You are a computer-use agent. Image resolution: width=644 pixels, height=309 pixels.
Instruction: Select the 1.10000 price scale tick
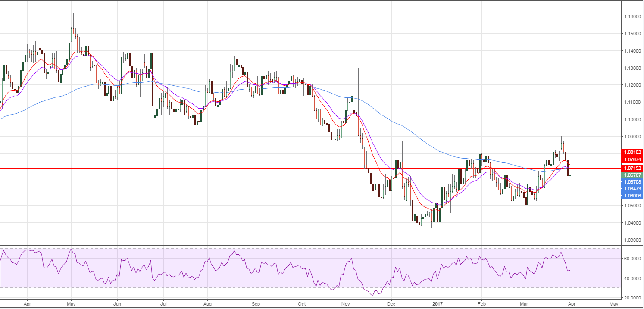point(632,119)
